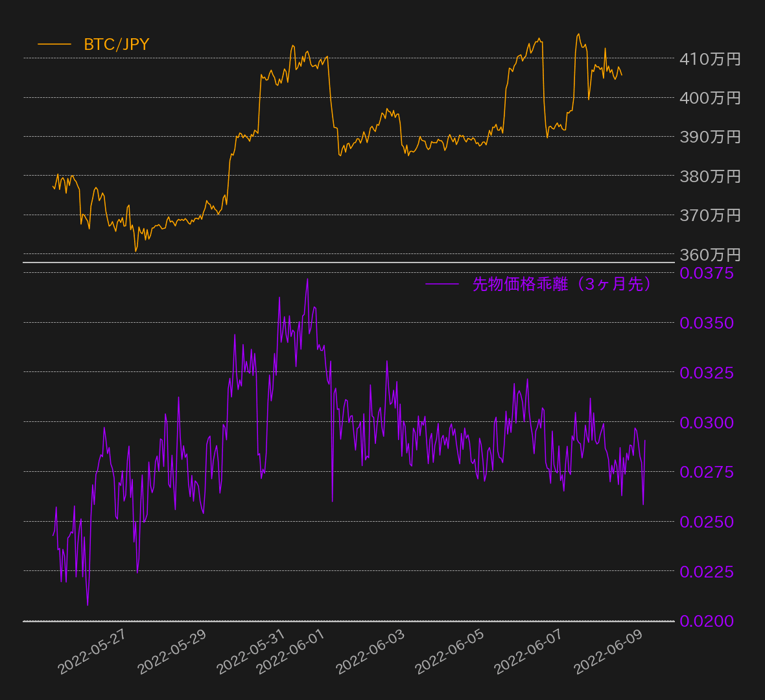Click the highest peak of the BTC/JPY line
Image resolution: width=765 pixels, height=700 pixels.
[x=578, y=32]
